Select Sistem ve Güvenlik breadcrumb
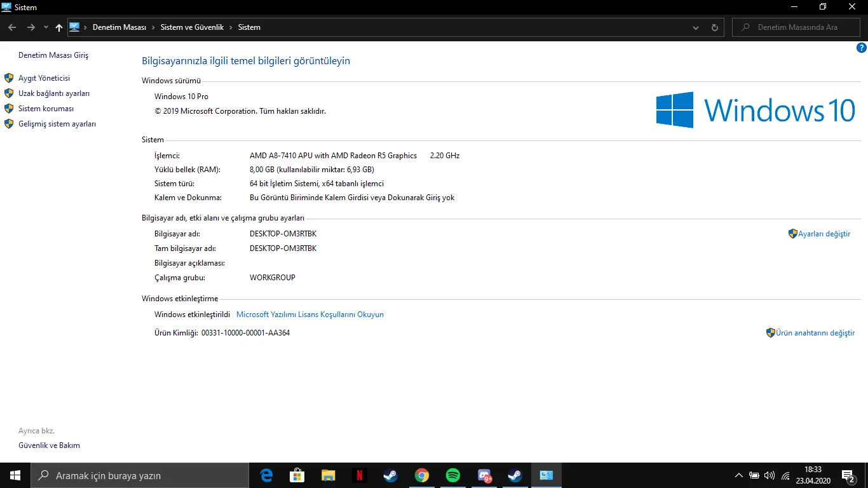 (192, 27)
